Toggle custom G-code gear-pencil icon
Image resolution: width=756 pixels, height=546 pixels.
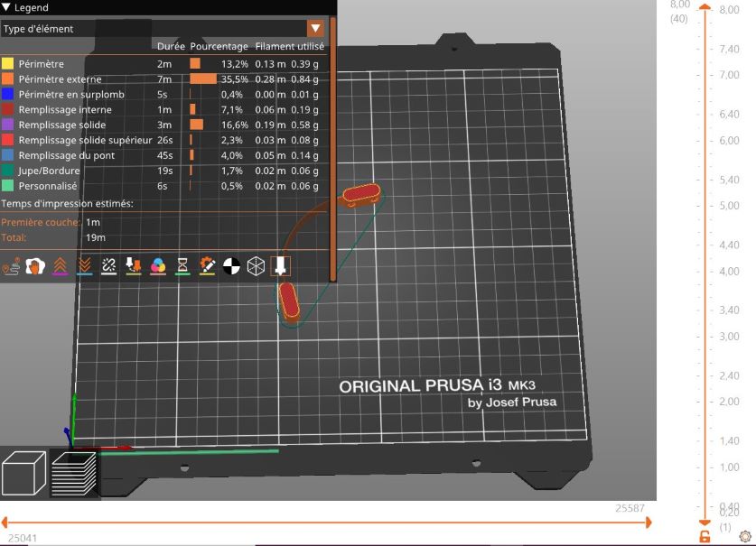tap(208, 266)
